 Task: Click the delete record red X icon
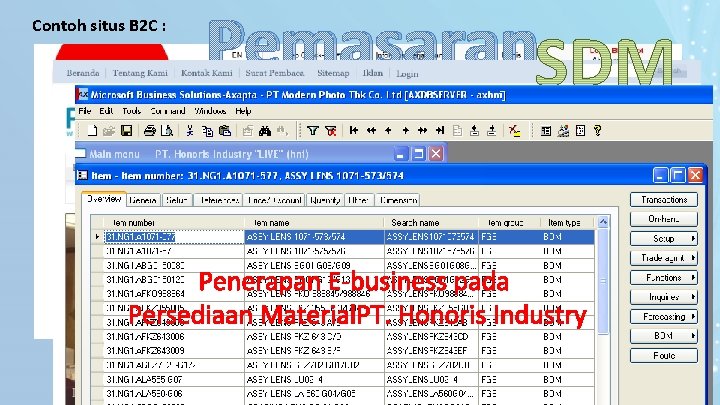(514, 131)
